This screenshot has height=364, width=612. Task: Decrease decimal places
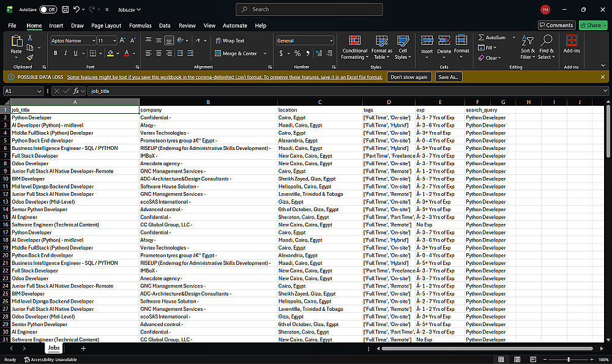(329, 53)
